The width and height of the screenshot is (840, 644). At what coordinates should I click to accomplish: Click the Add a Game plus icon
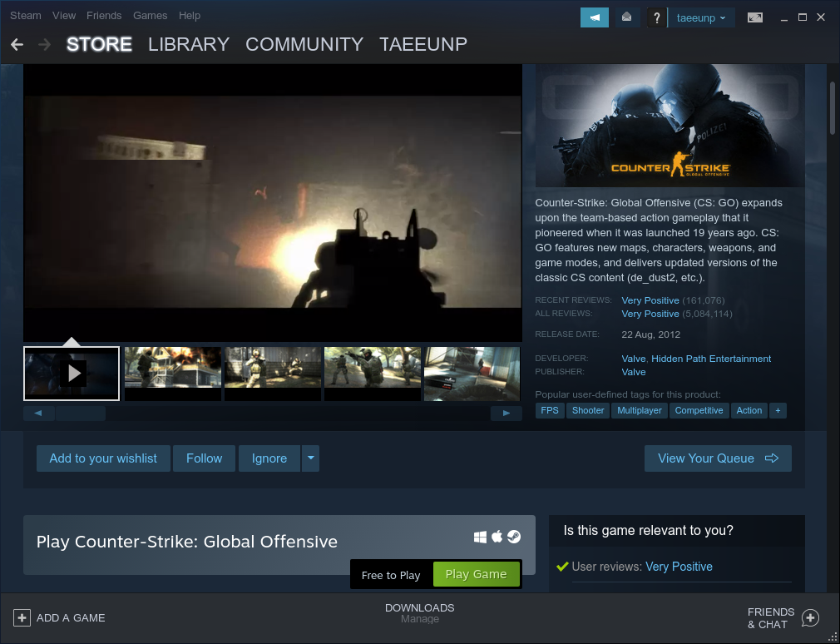(x=22, y=618)
